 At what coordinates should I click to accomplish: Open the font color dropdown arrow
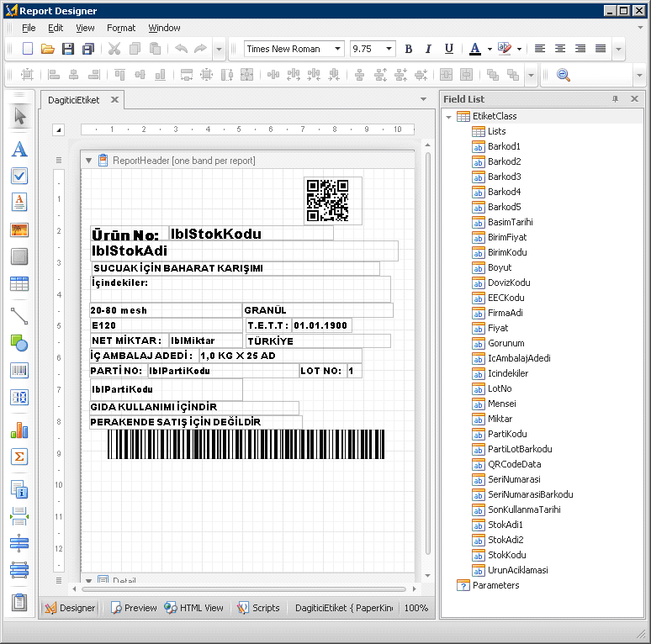(x=489, y=49)
